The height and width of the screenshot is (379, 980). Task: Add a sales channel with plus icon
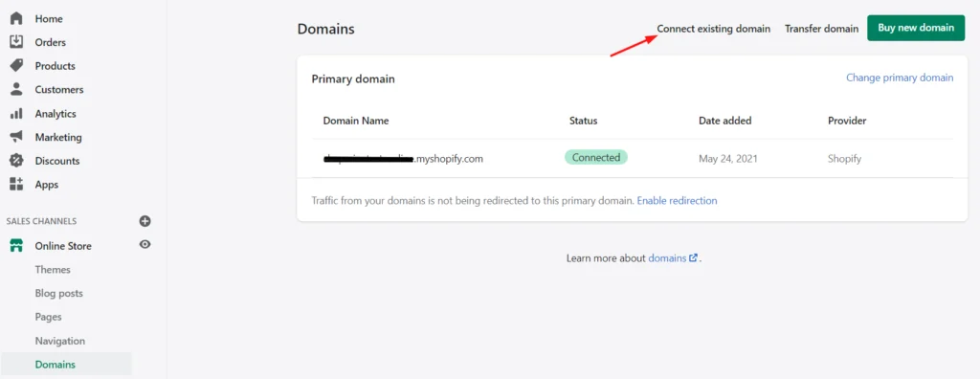coord(145,221)
